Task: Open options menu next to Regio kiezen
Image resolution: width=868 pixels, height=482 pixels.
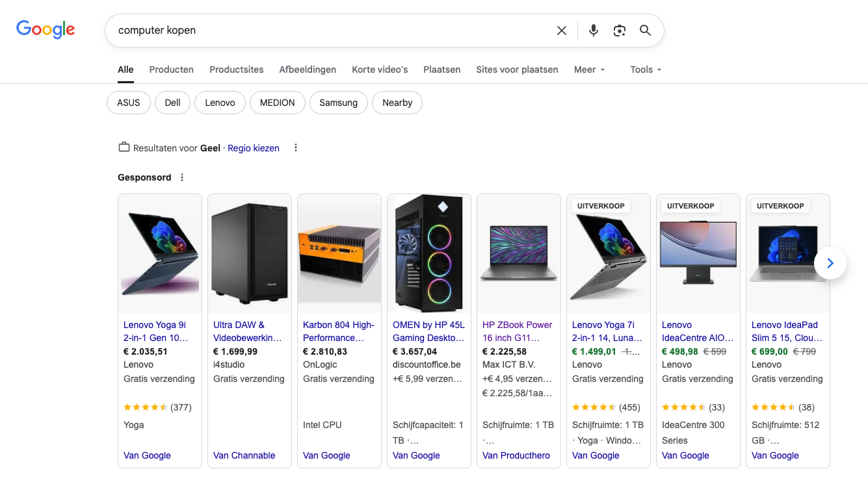Action: tap(296, 148)
